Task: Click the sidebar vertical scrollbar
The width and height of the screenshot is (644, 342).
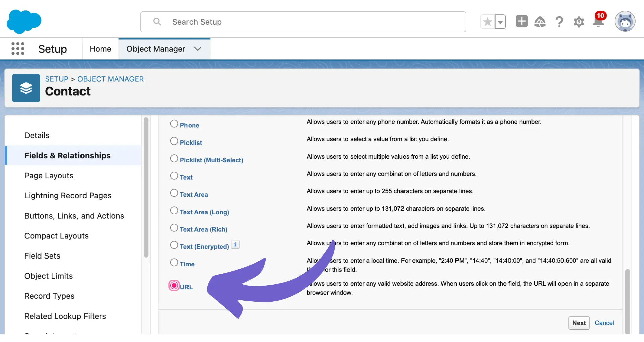Action: (146, 187)
